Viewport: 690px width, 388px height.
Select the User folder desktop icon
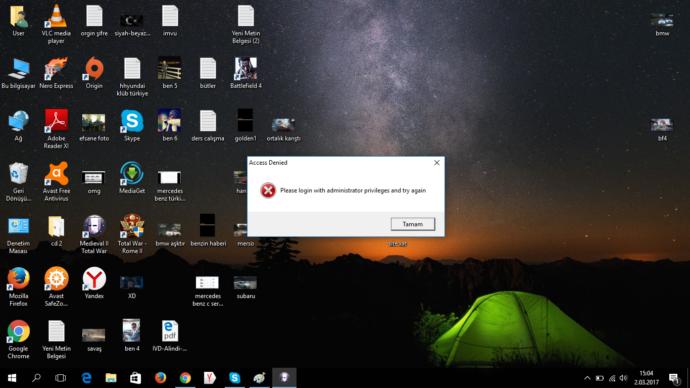(18, 20)
